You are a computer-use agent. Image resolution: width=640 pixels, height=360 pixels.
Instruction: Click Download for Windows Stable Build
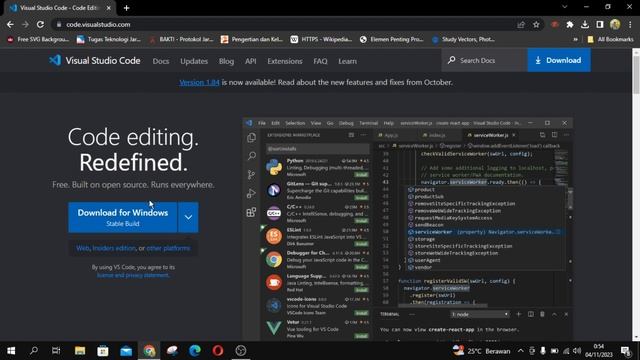point(122,217)
